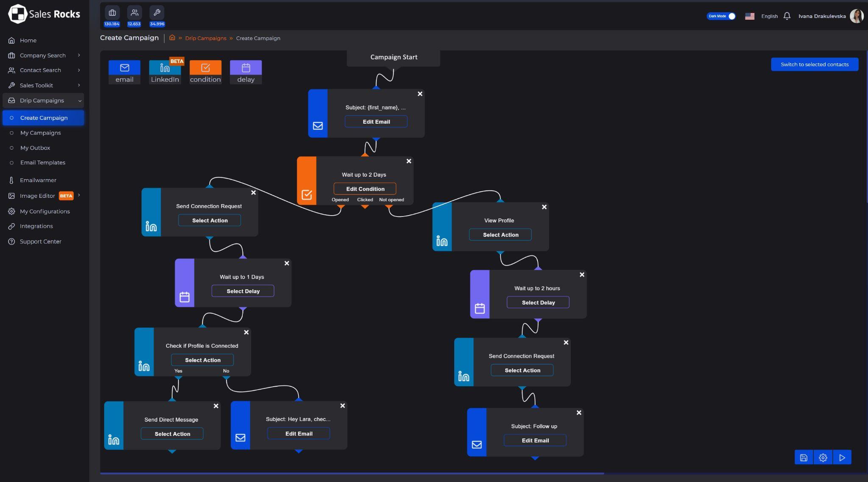Click the Yes output of profile check
The height and width of the screenshot is (482, 868).
click(x=178, y=377)
